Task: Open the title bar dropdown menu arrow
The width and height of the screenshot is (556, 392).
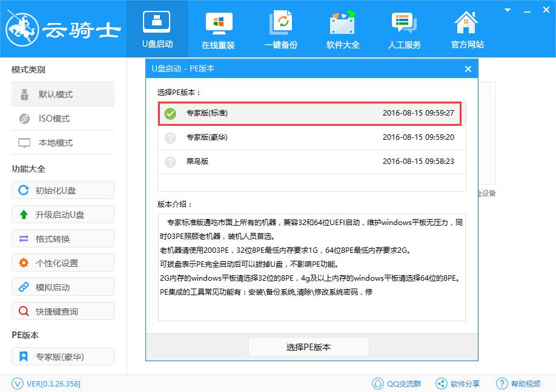Action: [508, 10]
